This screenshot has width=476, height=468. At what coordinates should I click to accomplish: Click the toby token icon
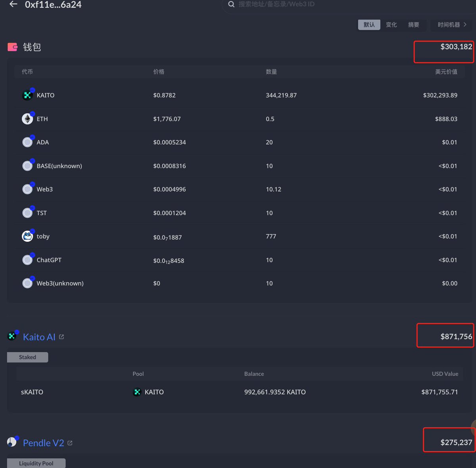[27, 236]
